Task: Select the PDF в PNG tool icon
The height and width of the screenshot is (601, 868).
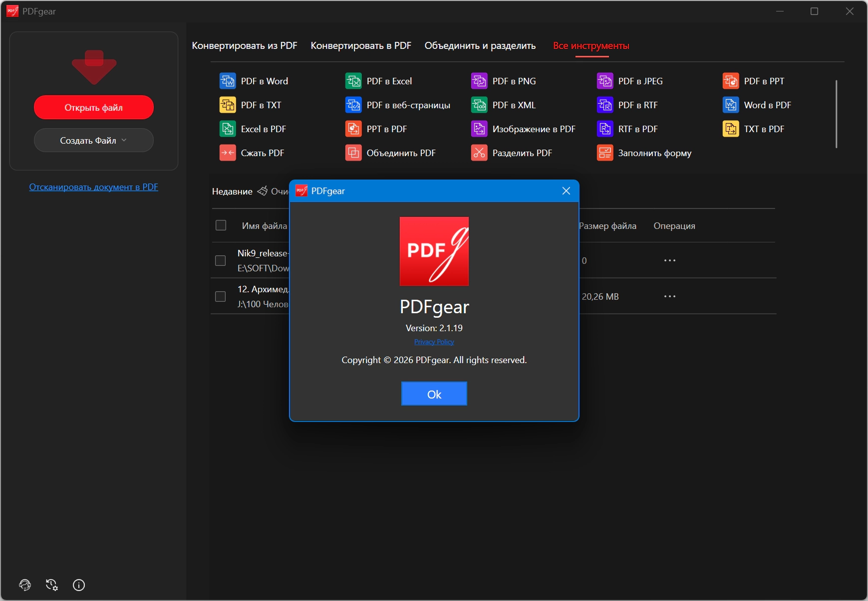Action: 479,81
